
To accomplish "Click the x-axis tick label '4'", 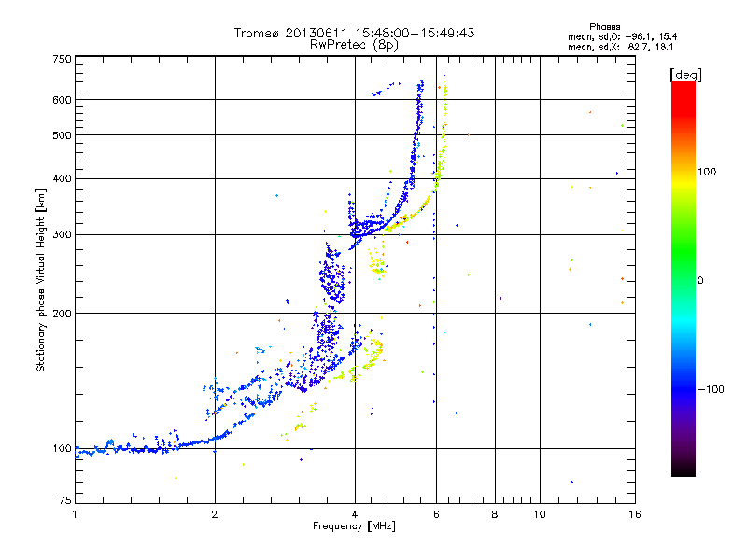I will [355, 514].
